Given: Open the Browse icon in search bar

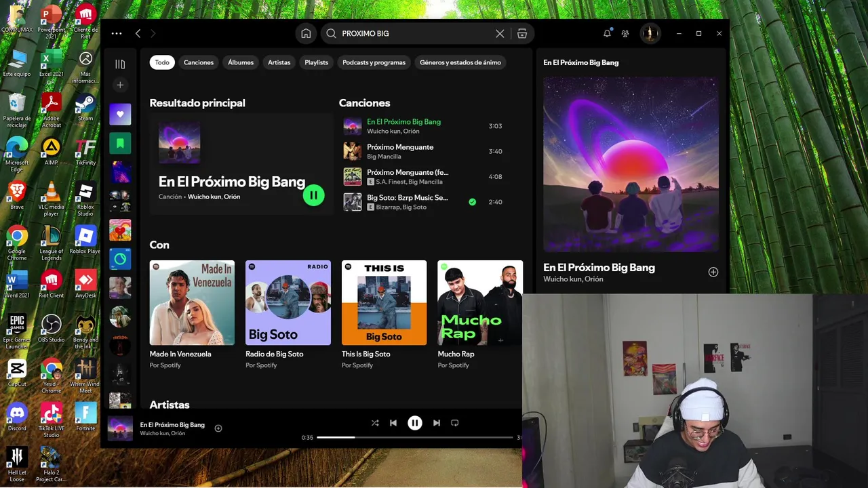Looking at the screenshot, I should pos(522,33).
